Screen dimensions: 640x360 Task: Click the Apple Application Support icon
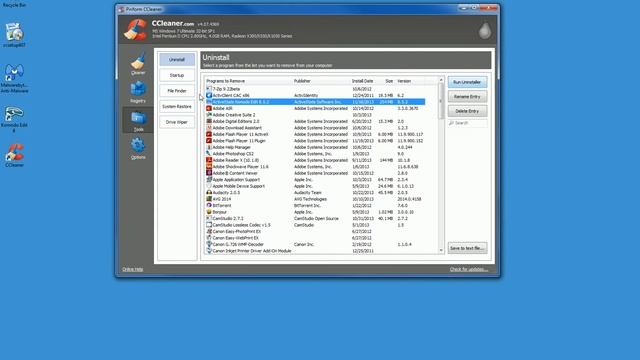(x=209, y=179)
